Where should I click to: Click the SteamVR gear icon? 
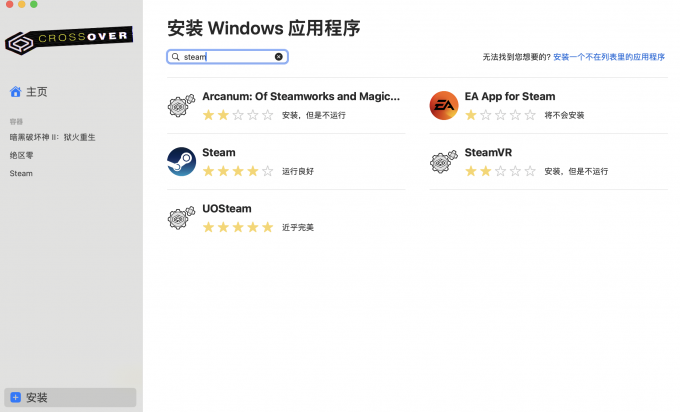(444, 161)
